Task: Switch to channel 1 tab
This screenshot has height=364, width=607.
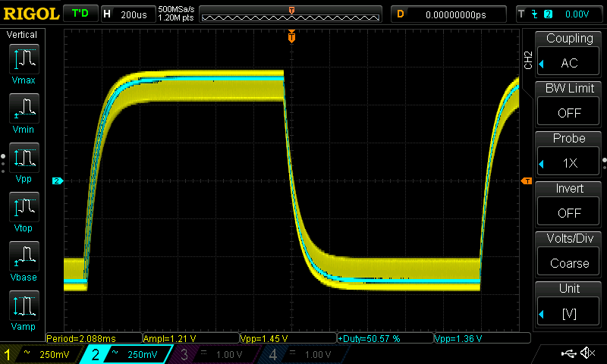Action: click(x=41, y=354)
